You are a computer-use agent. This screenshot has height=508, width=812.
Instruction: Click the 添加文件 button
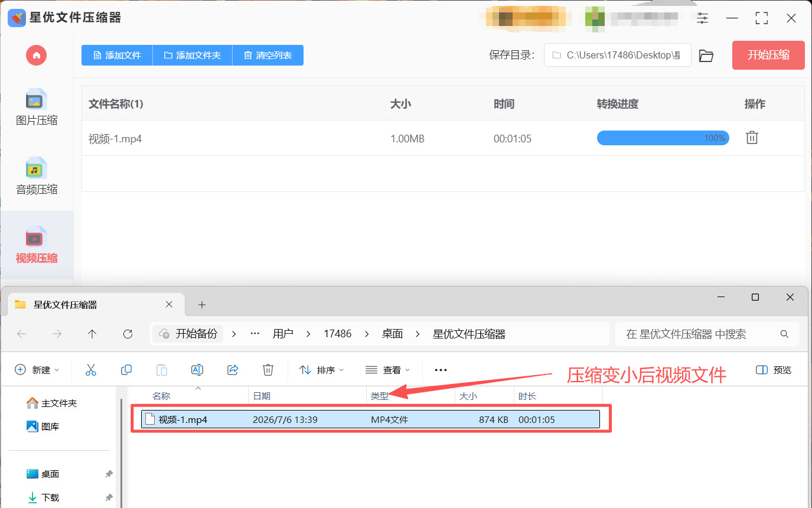[117, 56]
